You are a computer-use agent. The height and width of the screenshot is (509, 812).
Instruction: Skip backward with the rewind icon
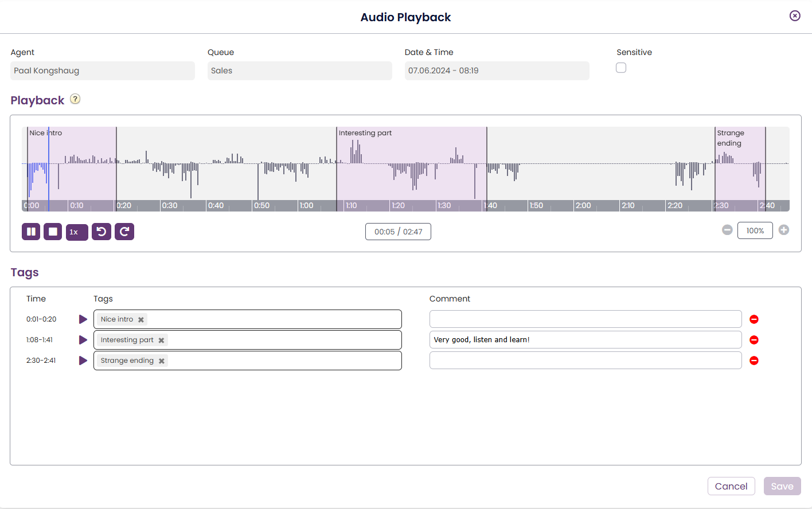(x=101, y=232)
